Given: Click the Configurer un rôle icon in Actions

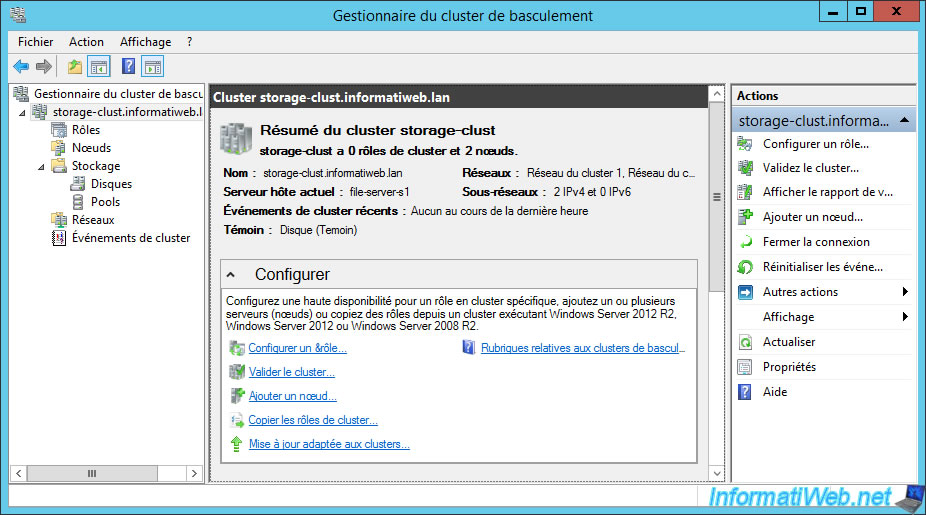Looking at the screenshot, I should 745,144.
